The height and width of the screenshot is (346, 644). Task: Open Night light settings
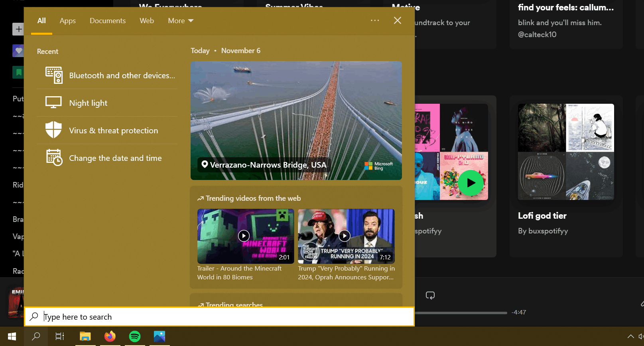pyautogui.click(x=107, y=103)
